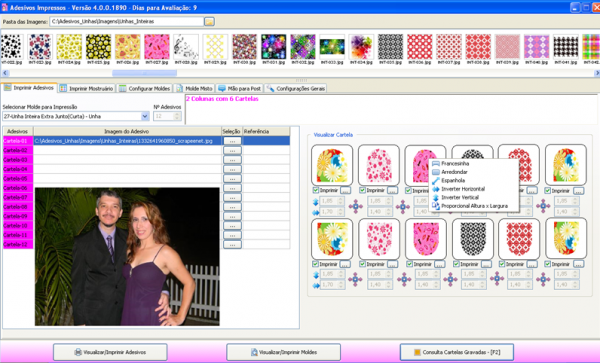The height and width of the screenshot is (363, 600).
Task: Go to the Molde Misto tab
Action: [x=194, y=88]
